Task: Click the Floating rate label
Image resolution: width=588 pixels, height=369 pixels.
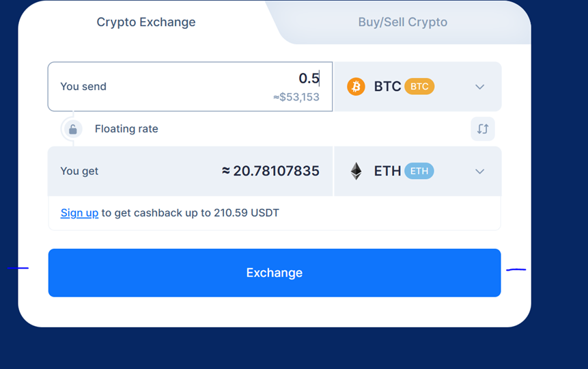Action: pos(126,128)
